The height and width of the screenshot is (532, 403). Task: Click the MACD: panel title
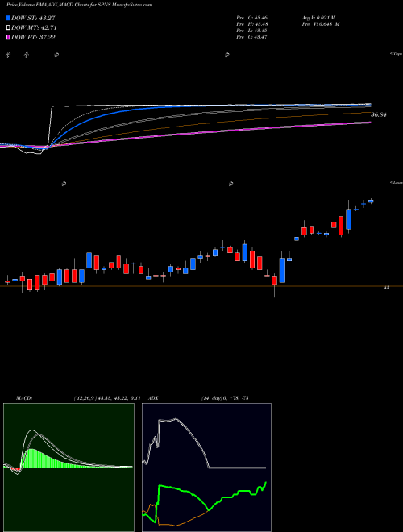[x=24, y=398]
